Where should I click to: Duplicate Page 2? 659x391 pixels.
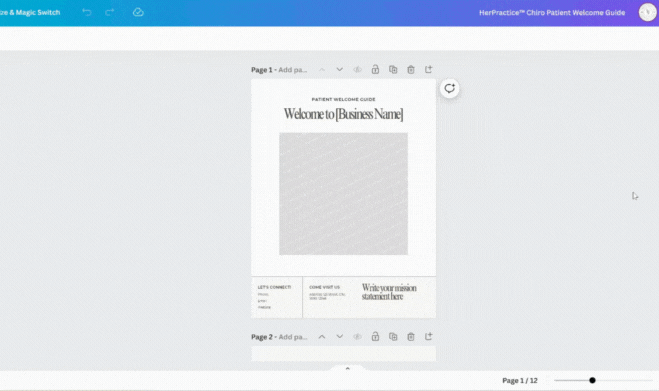(x=393, y=336)
